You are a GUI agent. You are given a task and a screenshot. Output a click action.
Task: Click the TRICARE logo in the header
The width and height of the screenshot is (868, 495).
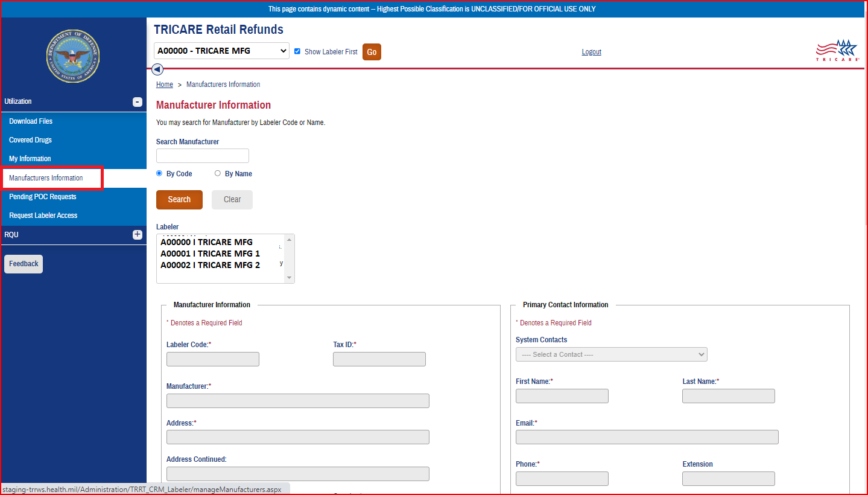point(837,51)
